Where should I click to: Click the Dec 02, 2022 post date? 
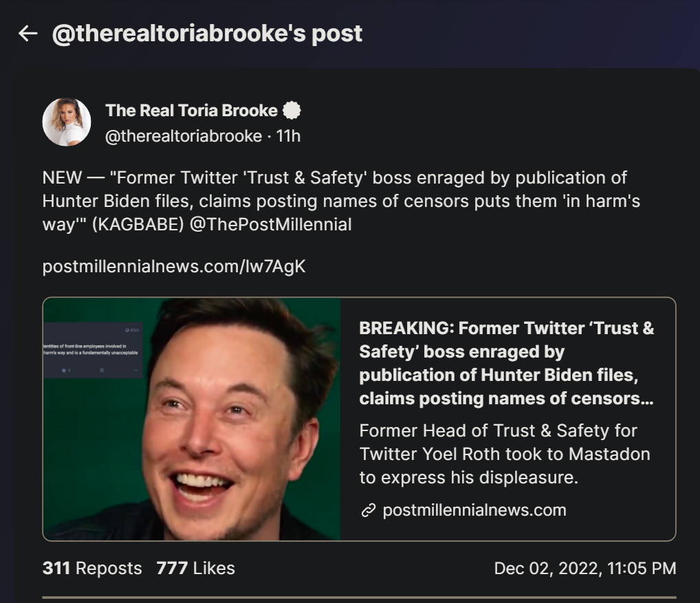coord(584,569)
